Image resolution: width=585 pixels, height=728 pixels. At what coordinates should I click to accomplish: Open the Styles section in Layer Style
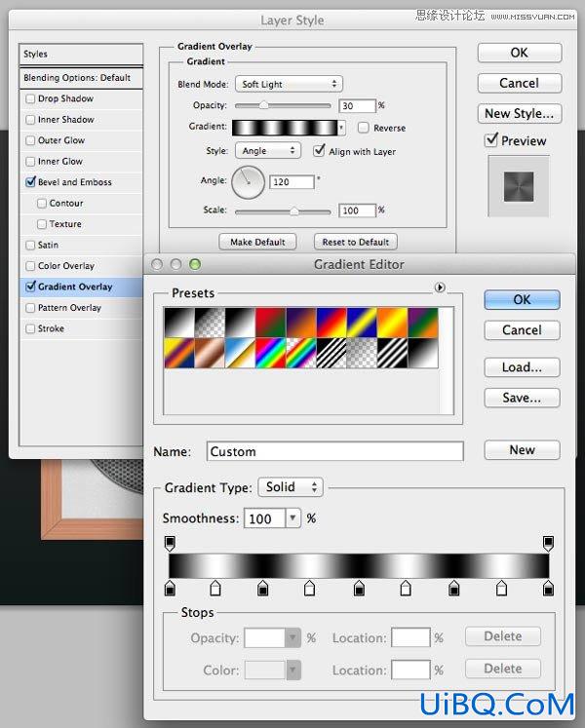click(x=81, y=54)
